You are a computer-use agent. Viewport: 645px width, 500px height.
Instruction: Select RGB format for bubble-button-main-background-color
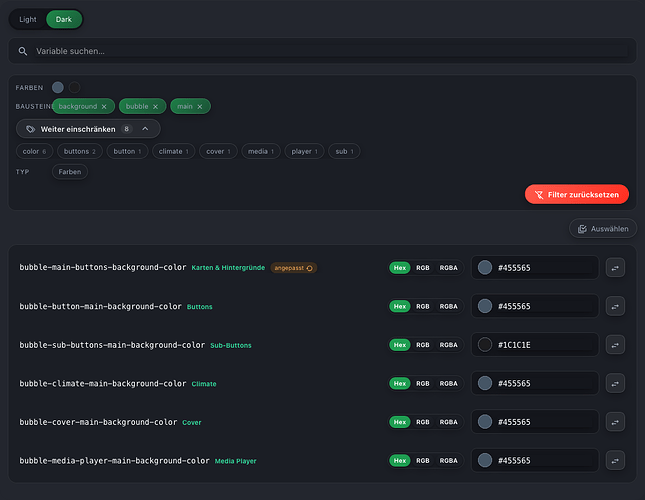click(422, 306)
